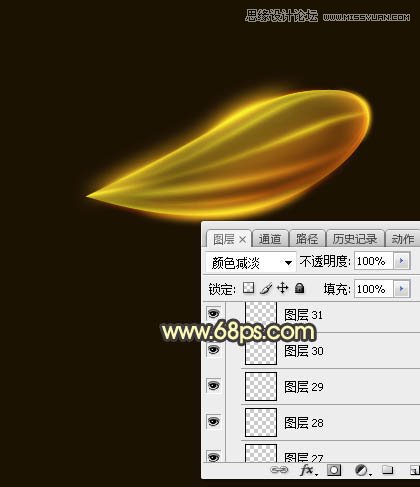This screenshot has height=487, width=420.
Task: Click the link layers icon
Action: point(279,470)
